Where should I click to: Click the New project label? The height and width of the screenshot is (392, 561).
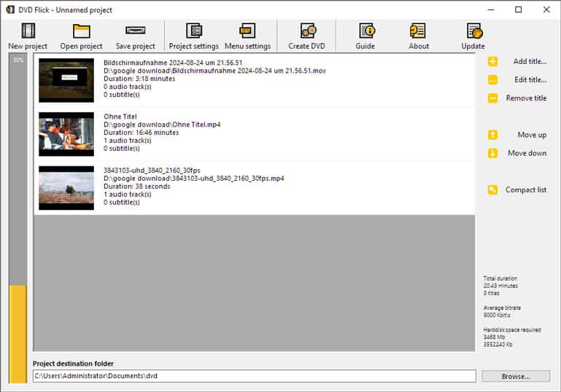tap(28, 46)
